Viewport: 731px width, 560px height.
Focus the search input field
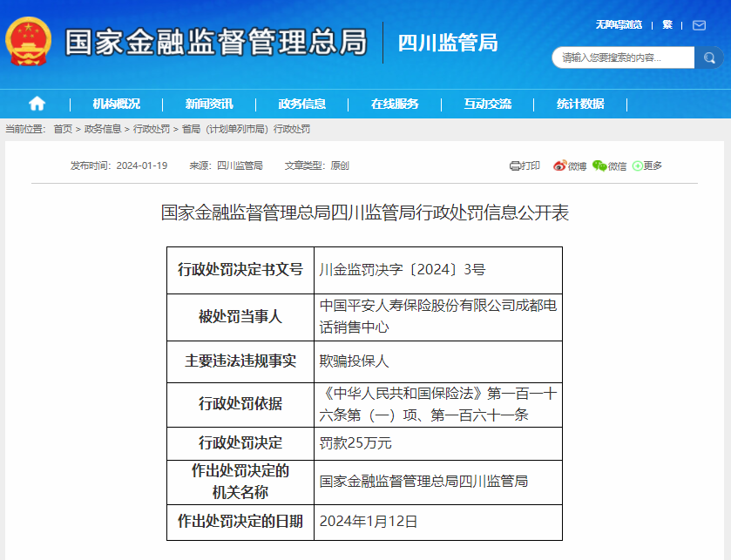pos(623,57)
